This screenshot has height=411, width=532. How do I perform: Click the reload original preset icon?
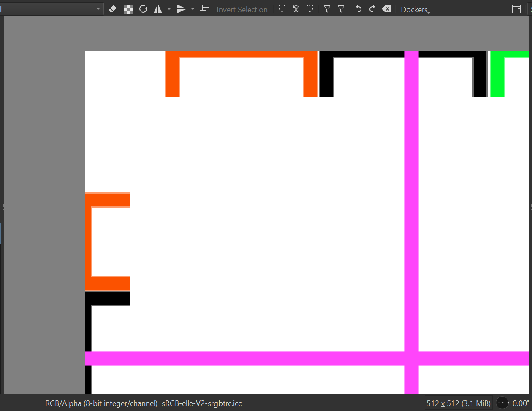pos(143,9)
